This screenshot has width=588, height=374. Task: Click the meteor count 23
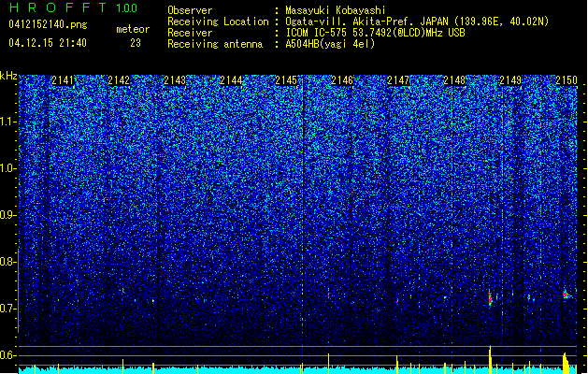pyautogui.click(x=136, y=43)
